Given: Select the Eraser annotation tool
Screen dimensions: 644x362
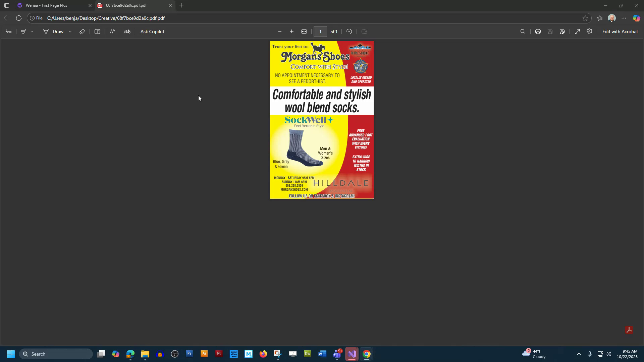Looking at the screenshot, I should tap(82, 31).
